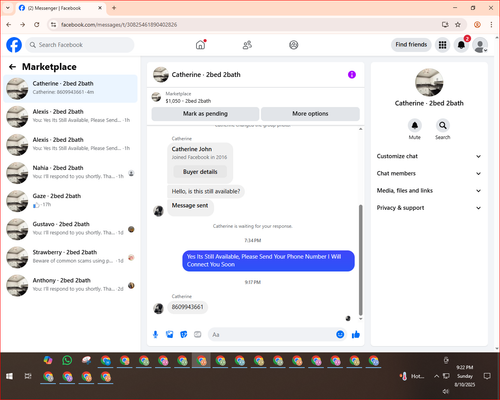Viewport: 500px width, 400px height.
Task: Open WhatsApp from the taskbar
Action: (67, 360)
